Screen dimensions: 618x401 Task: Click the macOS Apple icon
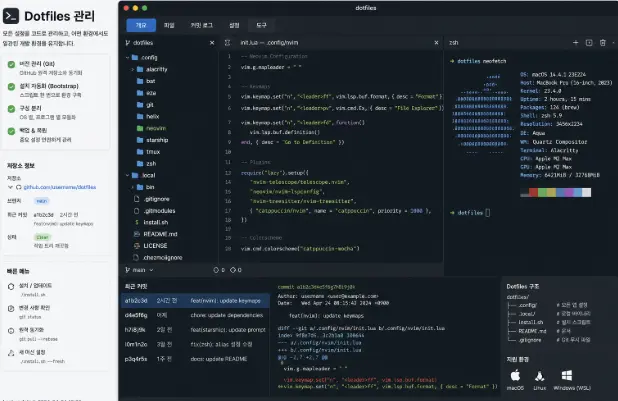pyautogui.click(x=515, y=375)
